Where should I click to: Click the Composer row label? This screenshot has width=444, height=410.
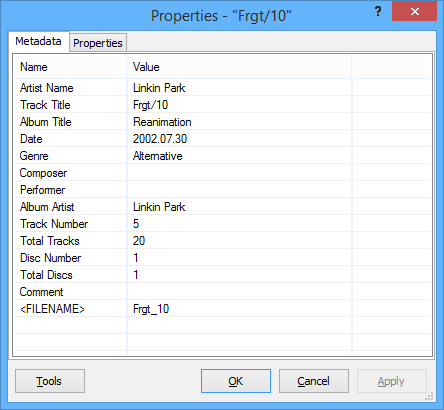click(x=43, y=173)
